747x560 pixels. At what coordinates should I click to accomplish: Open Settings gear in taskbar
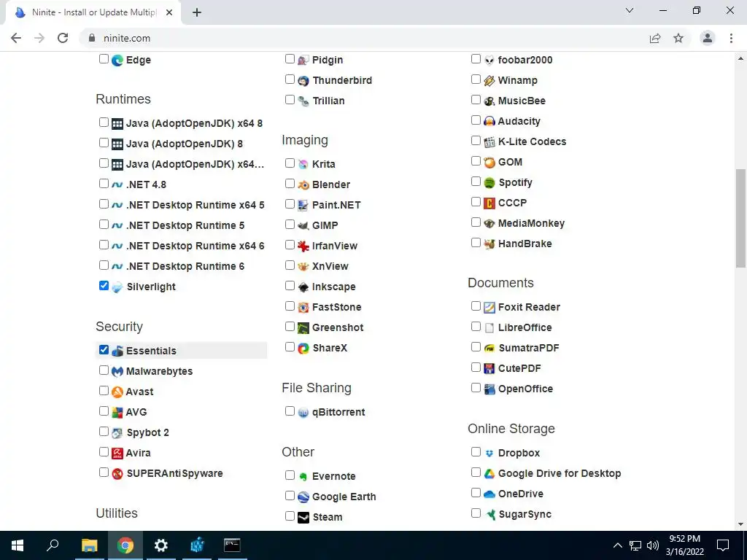[x=161, y=545]
